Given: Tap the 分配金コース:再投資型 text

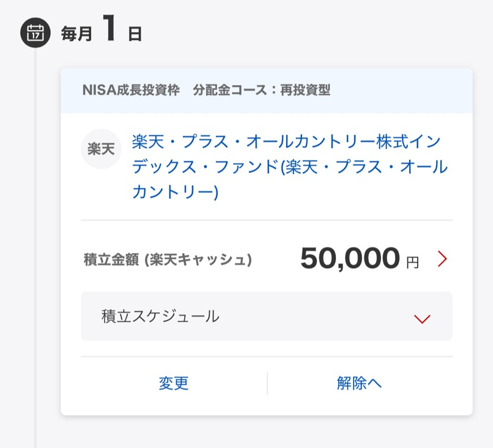Looking at the screenshot, I should pos(261,90).
